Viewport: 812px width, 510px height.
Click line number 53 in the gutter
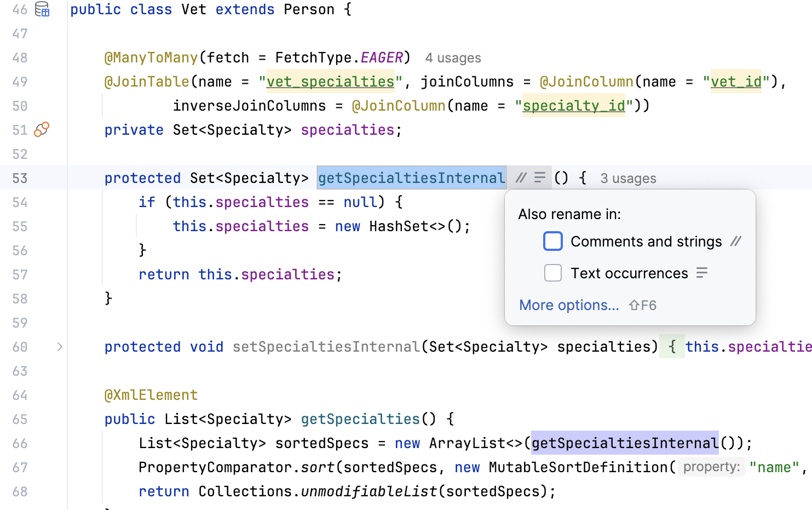point(20,178)
